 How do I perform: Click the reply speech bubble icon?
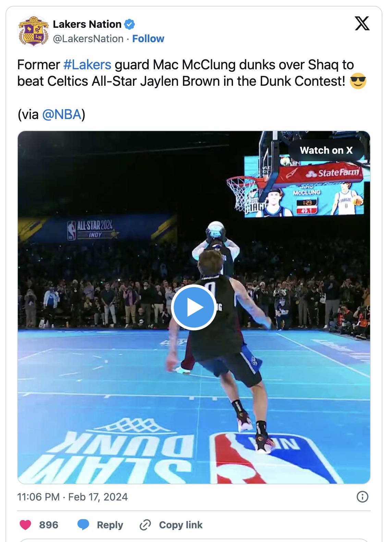[x=83, y=525]
